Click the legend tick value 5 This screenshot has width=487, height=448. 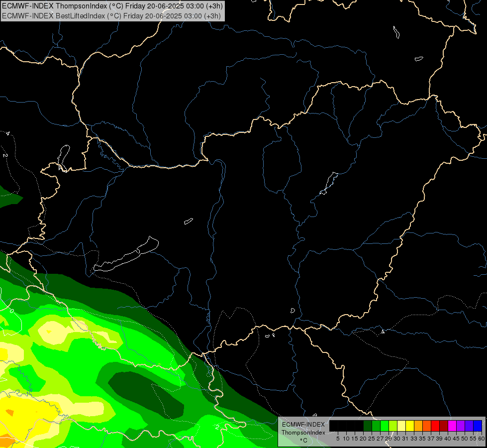338,439
